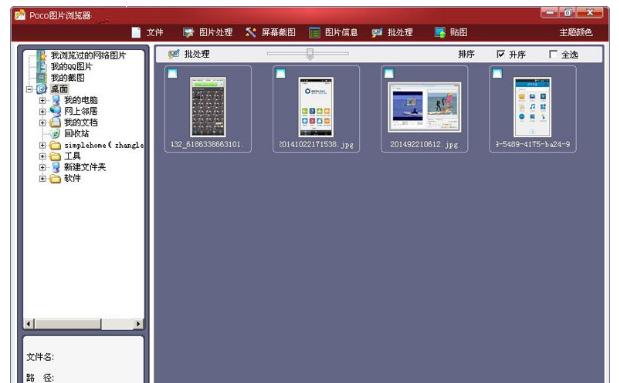Screen dimensions: 619x383
Task: Click the top toolbar 批处理 icon
Action: [x=377, y=32]
